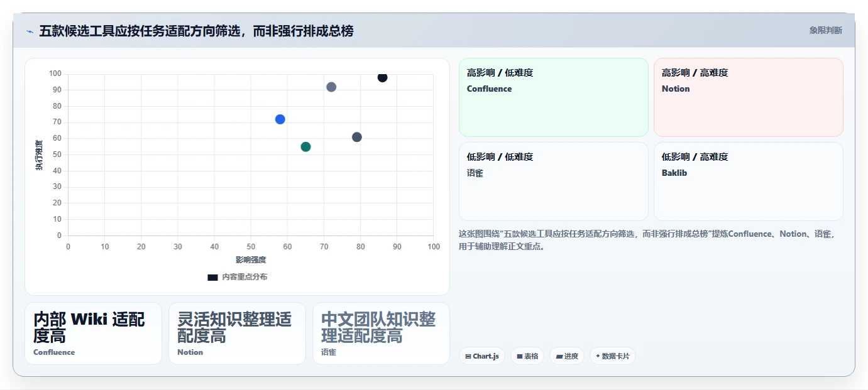Click the 进度 chip
868x390 pixels.
click(567, 356)
